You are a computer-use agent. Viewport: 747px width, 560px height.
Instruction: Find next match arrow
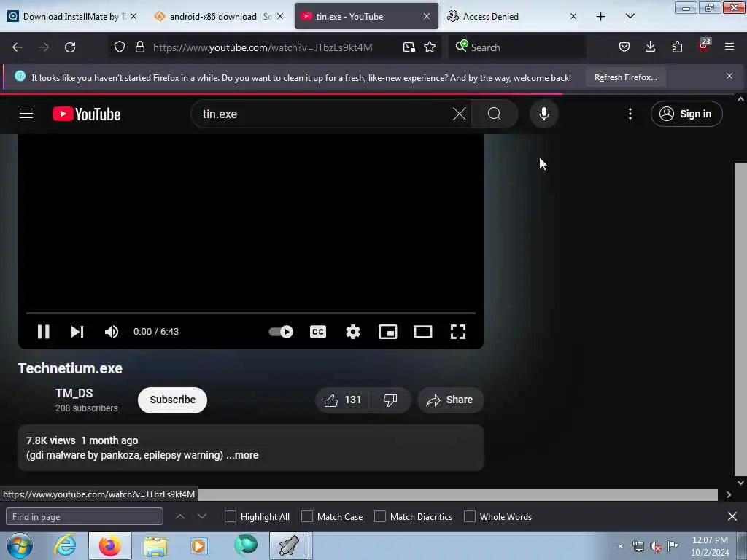click(x=202, y=516)
